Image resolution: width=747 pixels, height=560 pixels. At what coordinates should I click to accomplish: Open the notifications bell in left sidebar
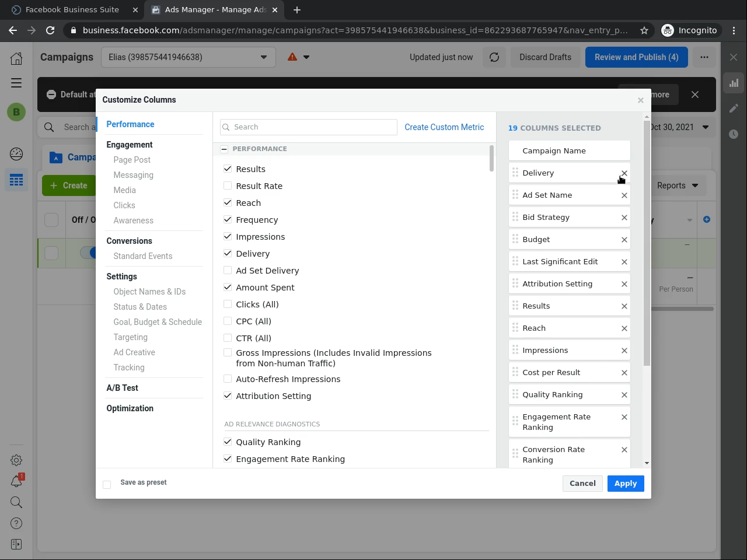[x=16, y=481]
